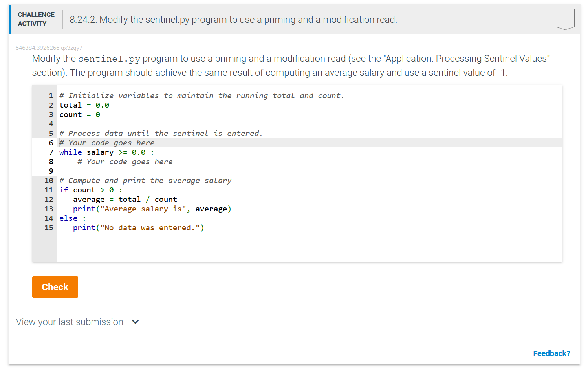Image resolution: width=588 pixels, height=368 pixels.
Task: Click the count = 0 line
Action: click(x=79, y=114)
